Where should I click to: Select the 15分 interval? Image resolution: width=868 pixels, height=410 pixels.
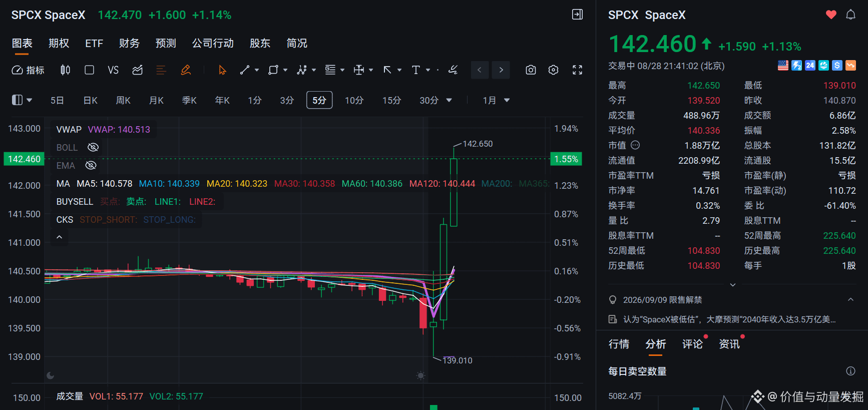pyautogui.click(x=392, y=101)
